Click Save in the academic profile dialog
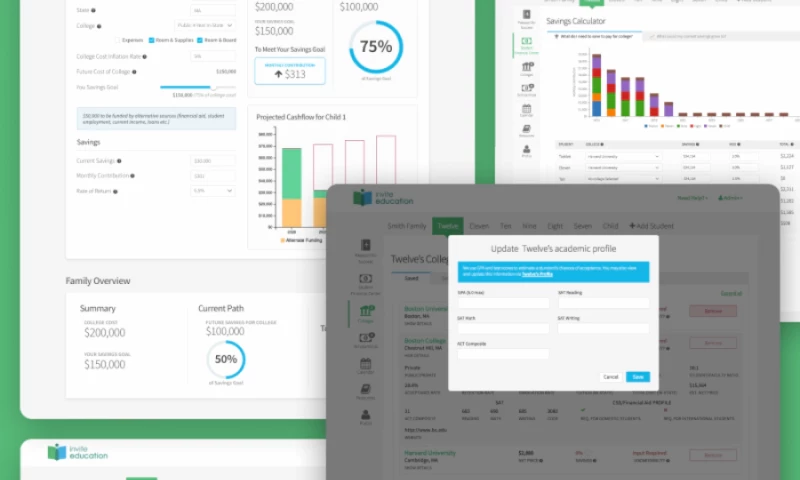This screenshot has height=480, width=800. (x=637, y=377)
